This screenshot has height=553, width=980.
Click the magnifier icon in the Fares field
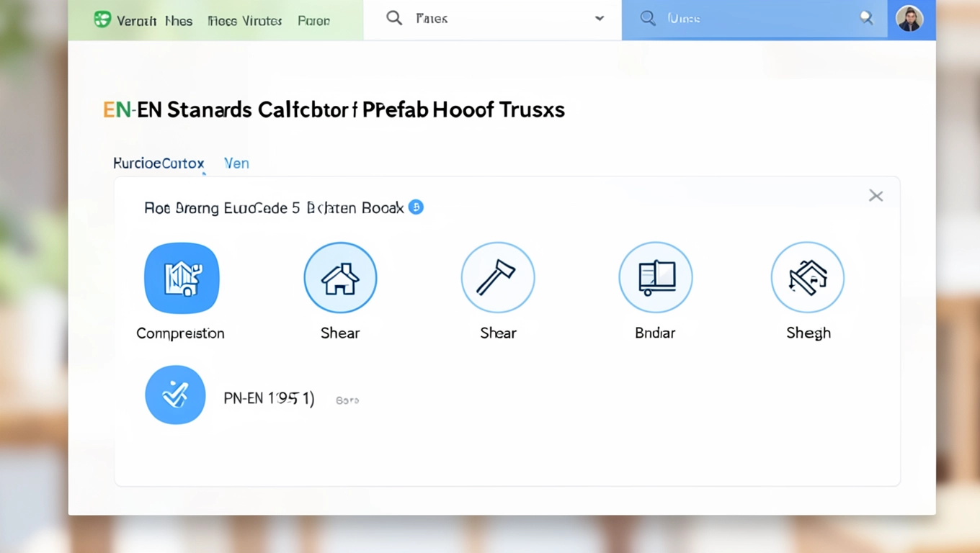394,19
